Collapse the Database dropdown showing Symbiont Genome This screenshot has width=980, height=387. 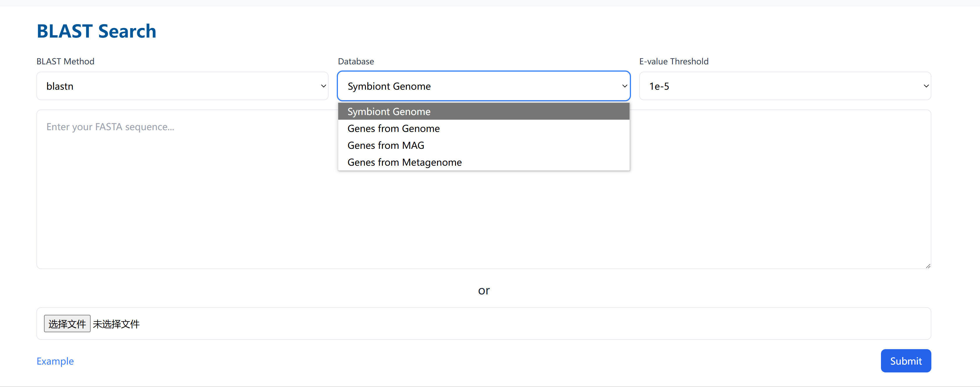click(x=484, y=86)
